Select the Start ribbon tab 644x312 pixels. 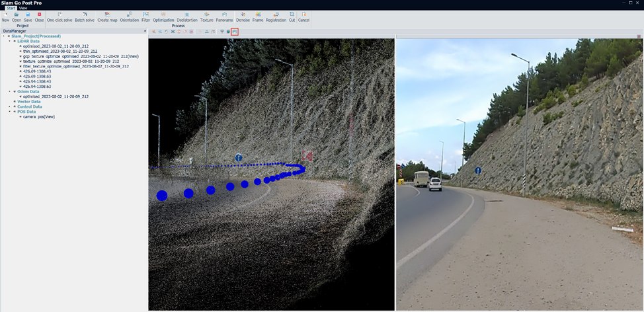coord(11,8)
